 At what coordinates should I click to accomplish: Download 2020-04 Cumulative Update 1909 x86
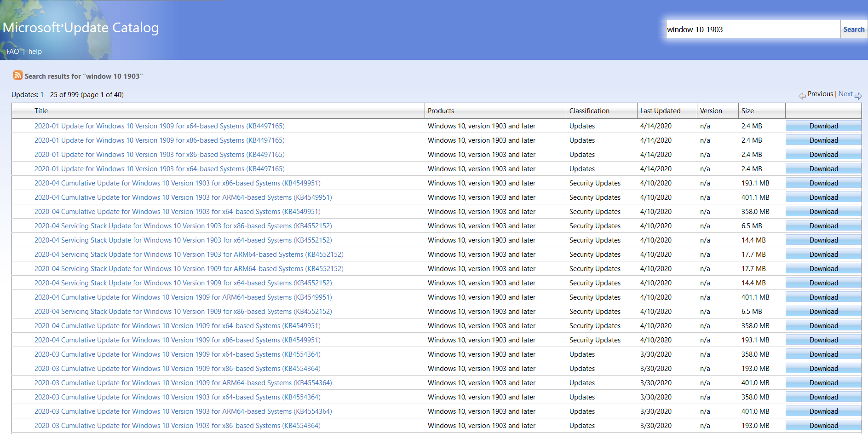tap(823, 340)
